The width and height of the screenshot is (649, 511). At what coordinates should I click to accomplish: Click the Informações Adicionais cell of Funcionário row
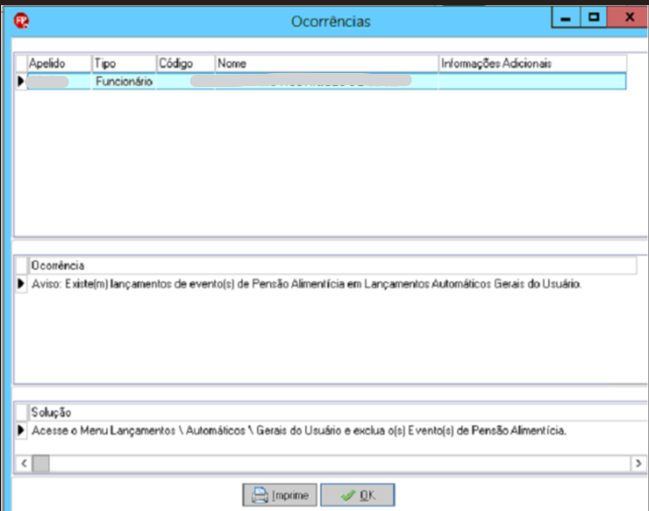click(x=532, y=81)
